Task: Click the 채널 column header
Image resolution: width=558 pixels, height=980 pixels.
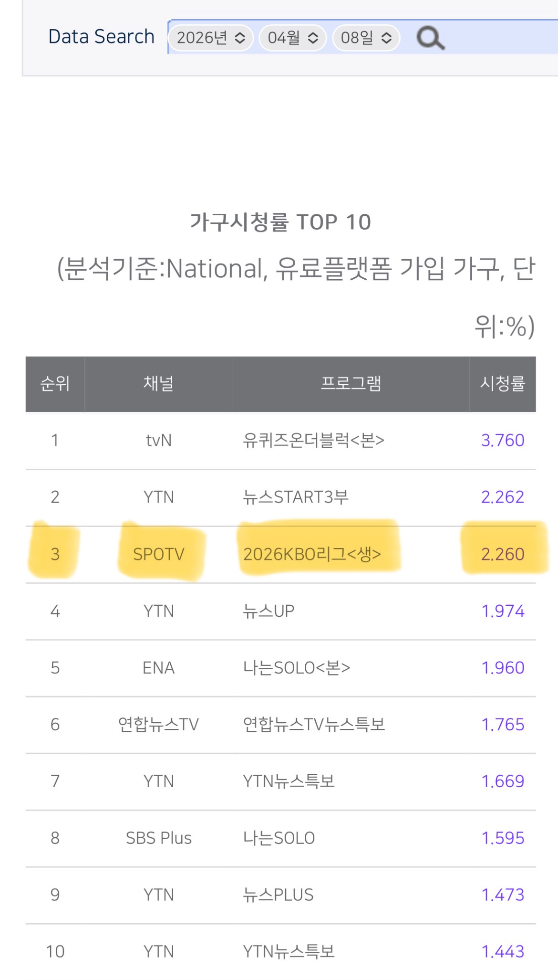Action: (x=159, y=384)
